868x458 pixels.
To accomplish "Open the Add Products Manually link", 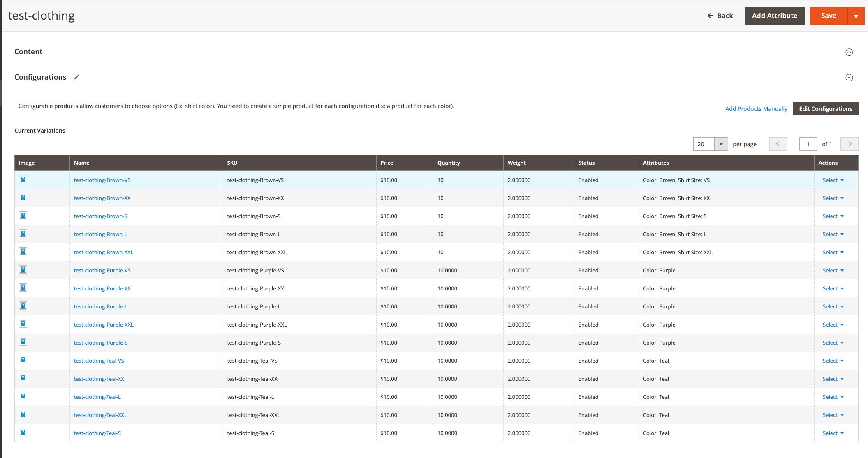I will pos(756,108).
